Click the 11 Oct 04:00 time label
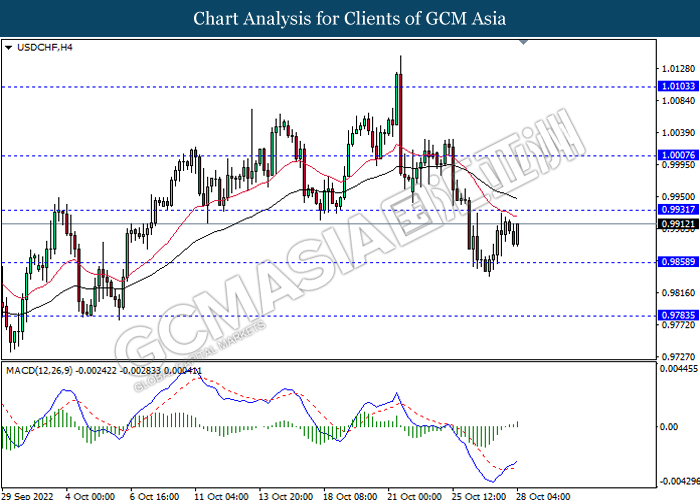This screenshot has height=500, width=700. click(221, 496)
